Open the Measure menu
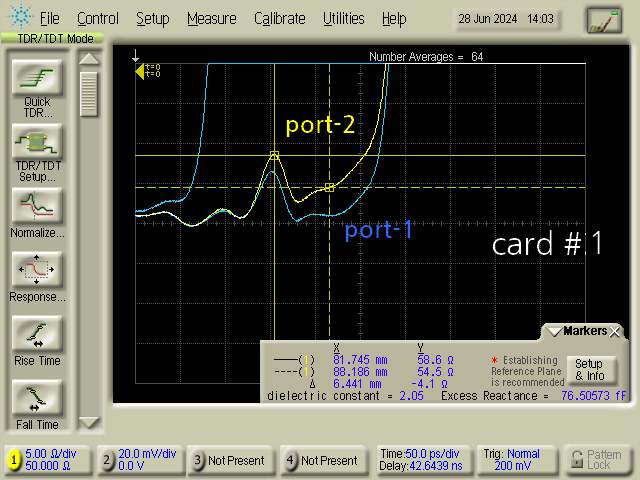The height and width of the screenshot is (480, 640). click(x=212, y=19)
